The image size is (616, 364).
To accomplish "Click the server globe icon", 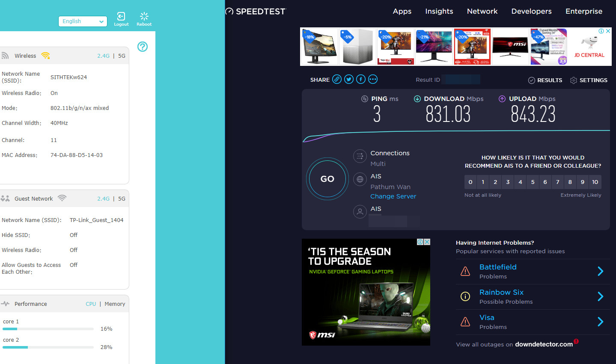I will [x=360, y=179].
